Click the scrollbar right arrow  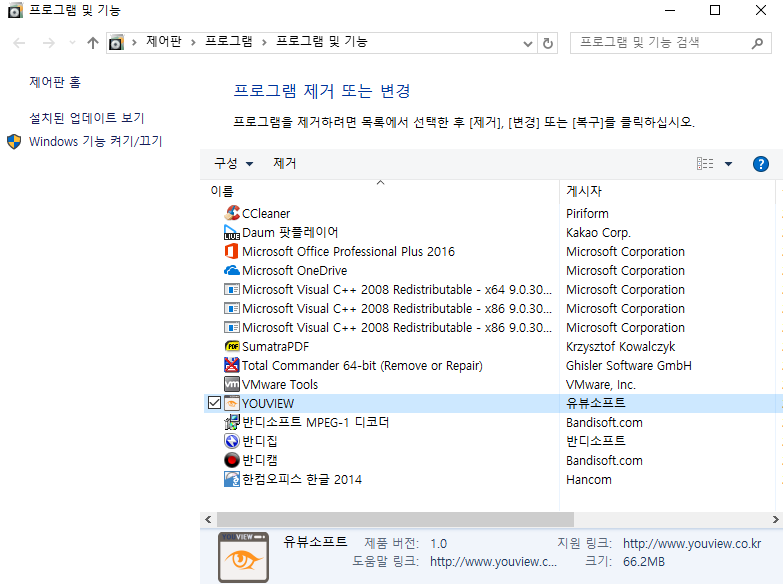click(x=775, y=520)
